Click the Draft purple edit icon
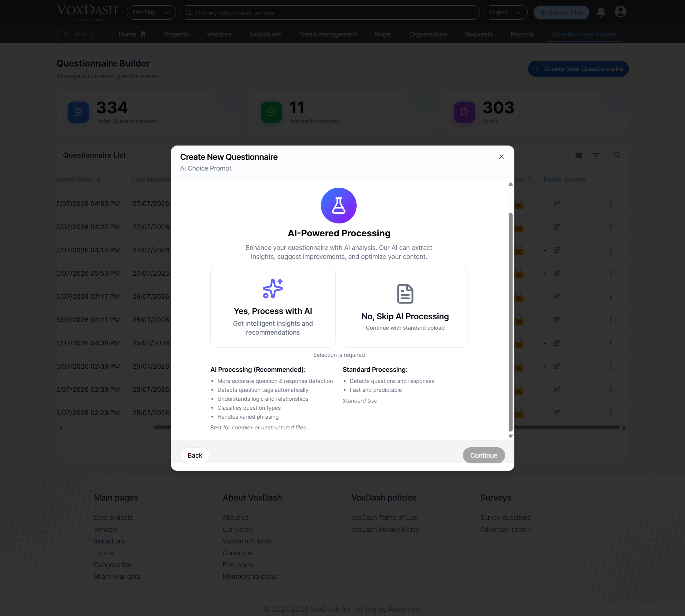 pyautogui.click(x=465, y=112)
